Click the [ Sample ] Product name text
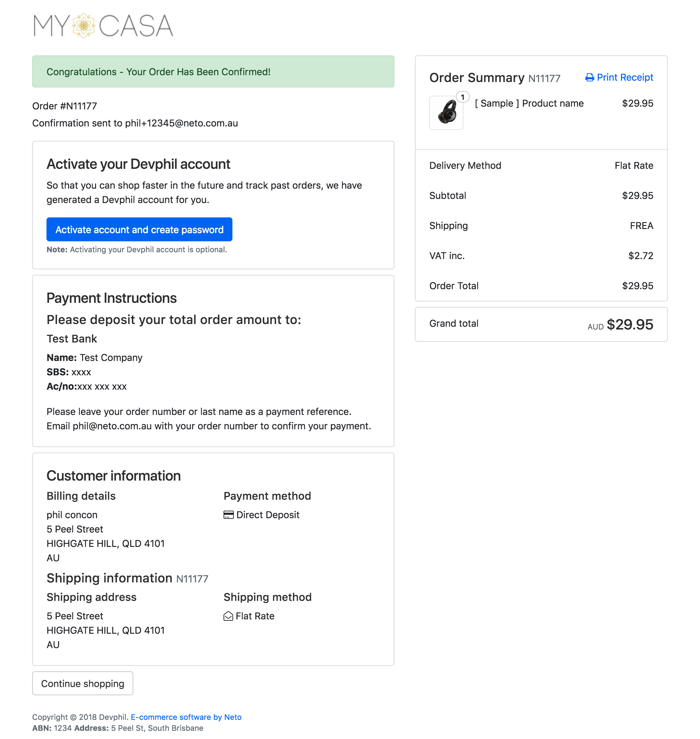This screenshot has height=739, width=700. tap(529, 103)
